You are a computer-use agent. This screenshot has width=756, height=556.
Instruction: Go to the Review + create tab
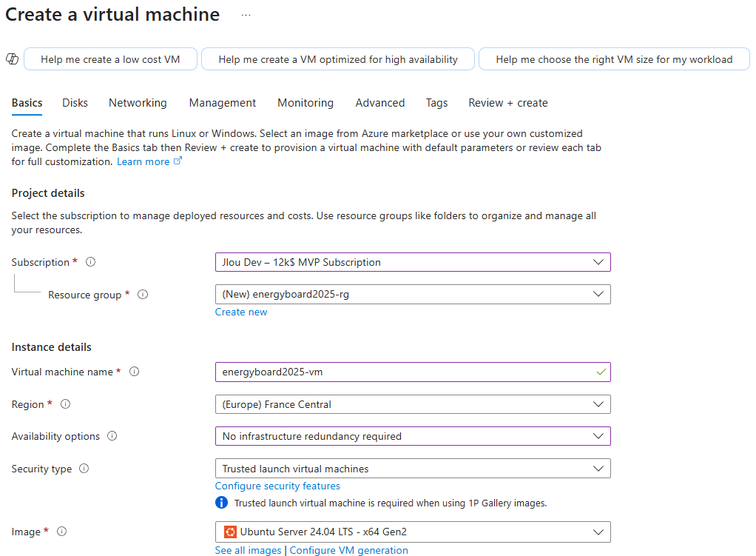(507, 103)
